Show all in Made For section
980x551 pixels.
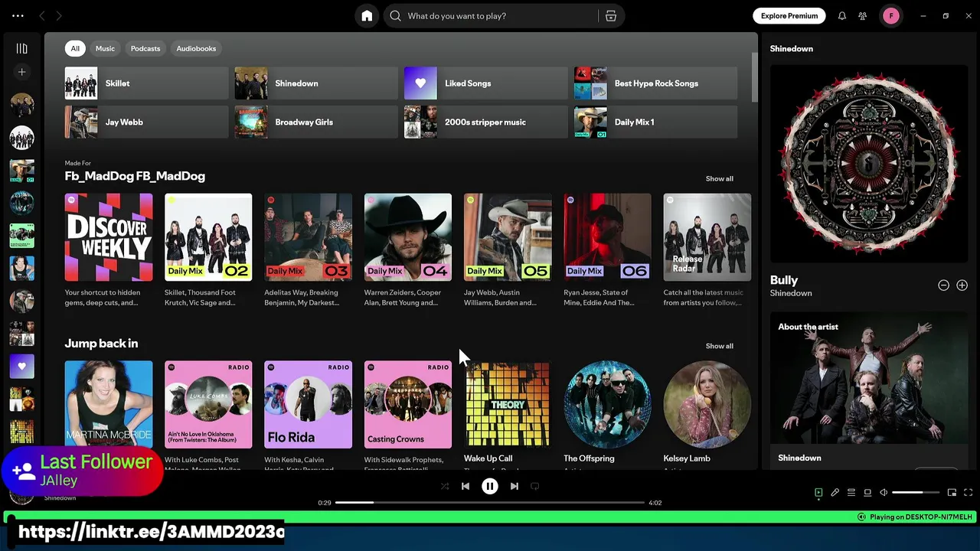[719, 178]
